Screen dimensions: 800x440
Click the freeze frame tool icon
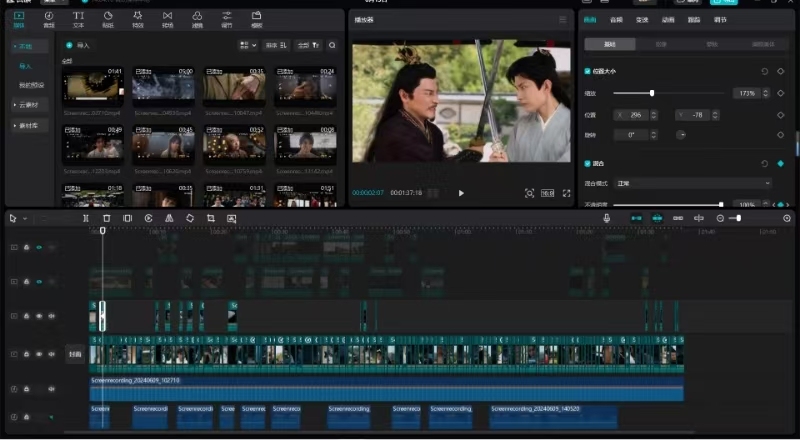[x=128, y=218]
